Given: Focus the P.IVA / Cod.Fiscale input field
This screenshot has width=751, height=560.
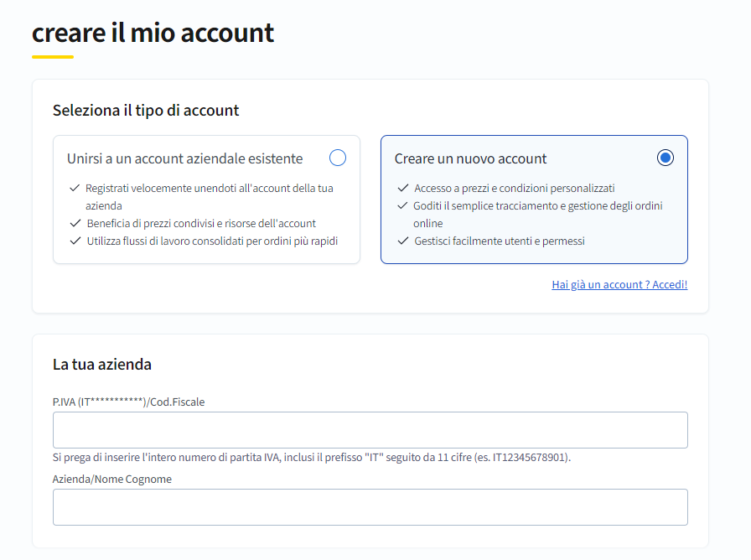Looking at the screenshot, I should (370, 430).
